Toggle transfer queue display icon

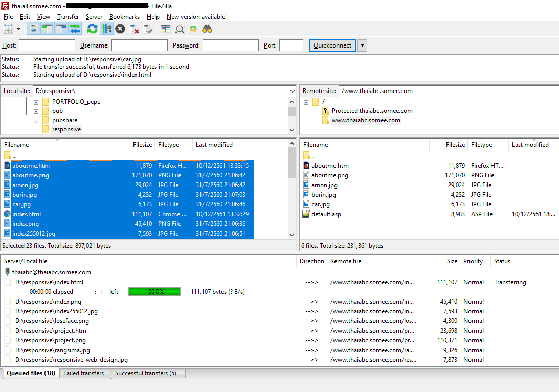pyautogui.click(x=75, y=29)
